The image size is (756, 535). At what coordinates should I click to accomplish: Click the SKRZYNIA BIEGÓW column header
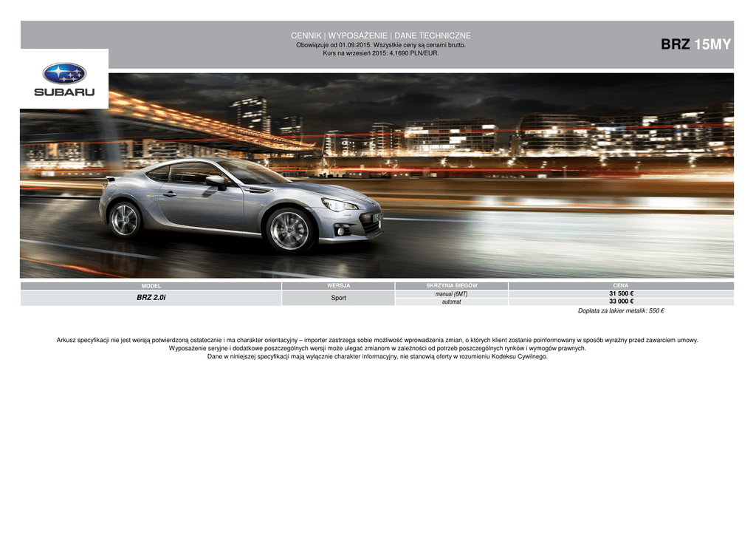pyautogui.click(x=451, y=285)
